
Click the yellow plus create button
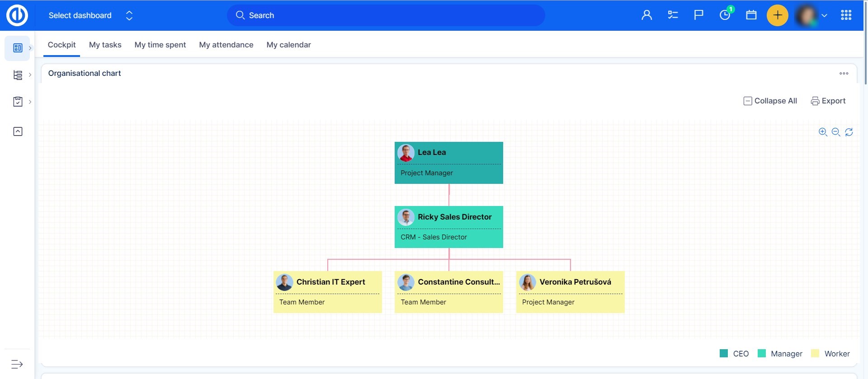pyautogui.click(x=777, y=15)
